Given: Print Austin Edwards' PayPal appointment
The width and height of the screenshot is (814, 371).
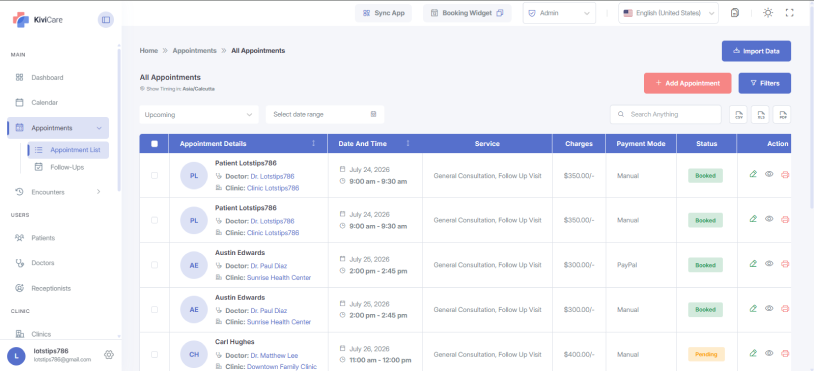Looking at the screenshot, I should (x=785, y=264).
